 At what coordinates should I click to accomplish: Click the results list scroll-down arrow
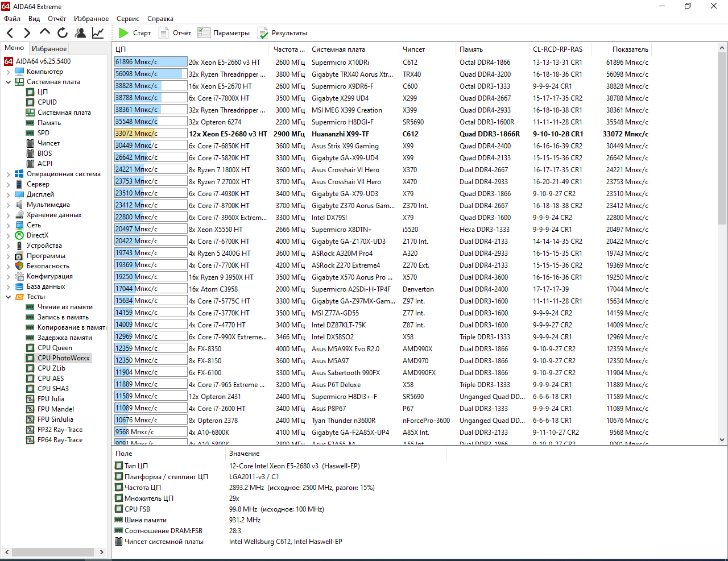(x=722, y=440)
